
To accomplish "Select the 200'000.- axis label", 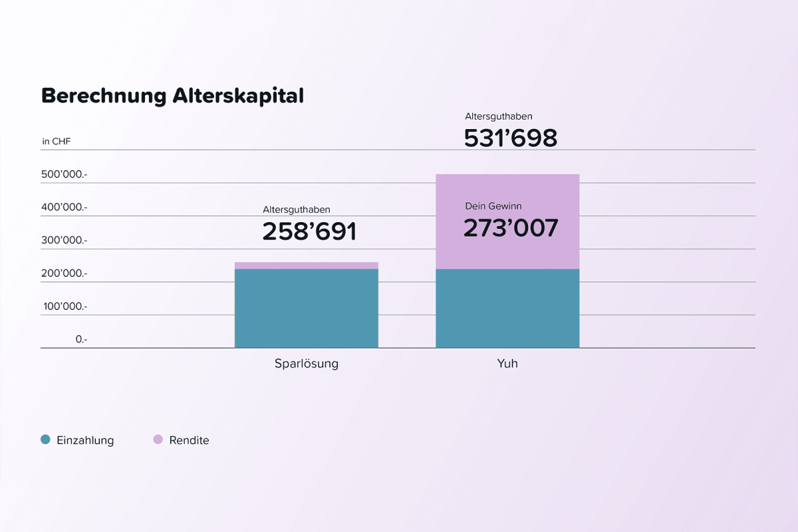I will click(65, 273).
